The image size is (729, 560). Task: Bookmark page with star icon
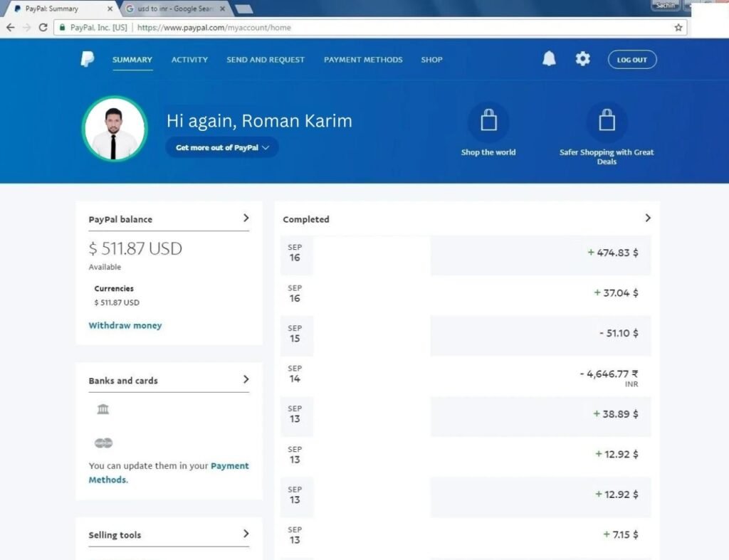pos(678,28)
